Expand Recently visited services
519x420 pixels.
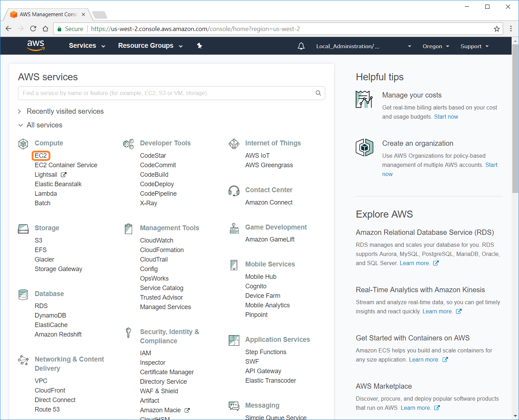pos(61,111)
